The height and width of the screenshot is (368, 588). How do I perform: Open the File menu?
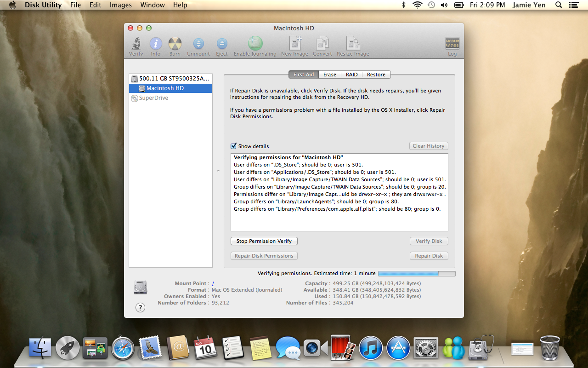[75, 5]
